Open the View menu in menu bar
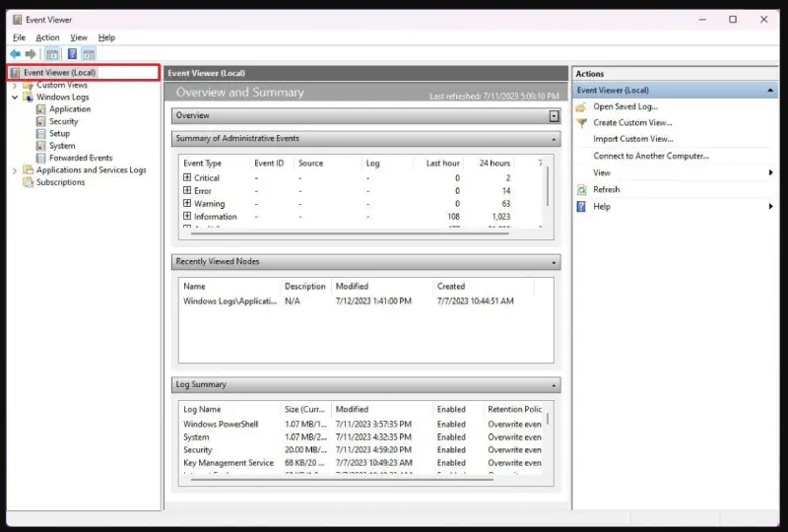This screenshot has width=788, height=532. pos(79,37)
